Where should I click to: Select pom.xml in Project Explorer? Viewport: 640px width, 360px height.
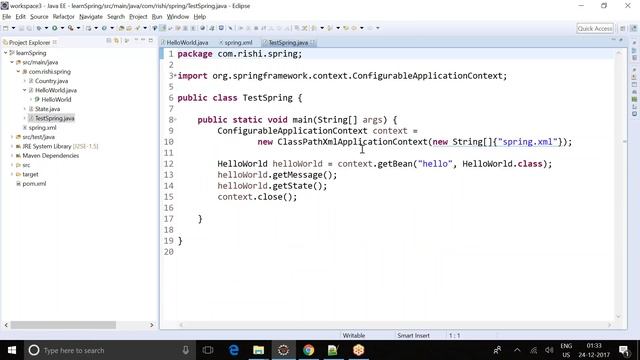click(34, 184)
